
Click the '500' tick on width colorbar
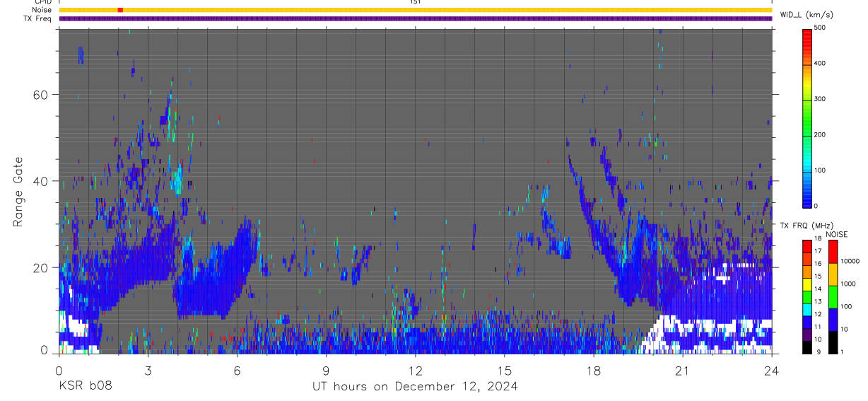point(820,28)
